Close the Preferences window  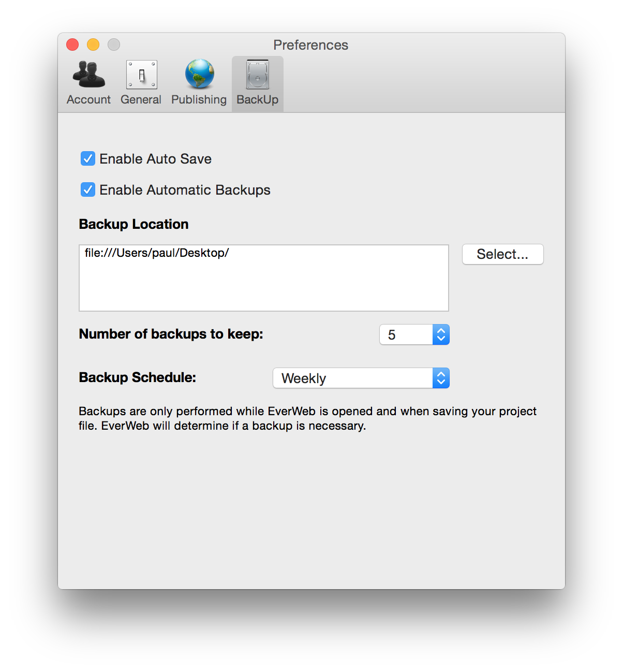coord(72,45)
